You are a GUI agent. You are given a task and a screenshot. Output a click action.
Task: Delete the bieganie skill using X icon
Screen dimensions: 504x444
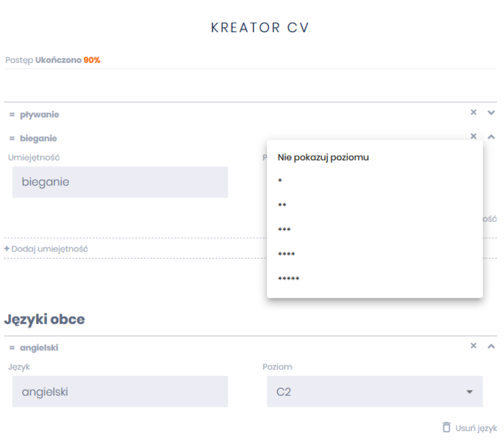tap(473, 136)
